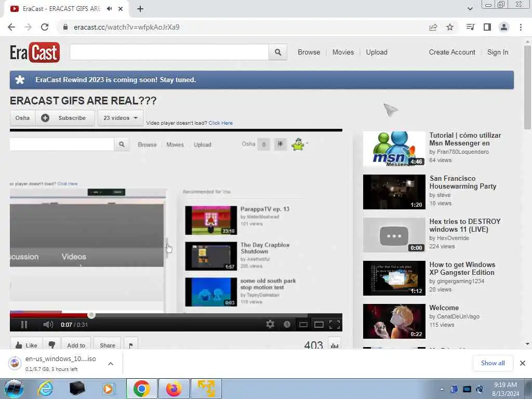Viewport: 532px width, 399px height.
Task: Click the taskbar clock showing 9:19 AM
Action: pos(506,389)
